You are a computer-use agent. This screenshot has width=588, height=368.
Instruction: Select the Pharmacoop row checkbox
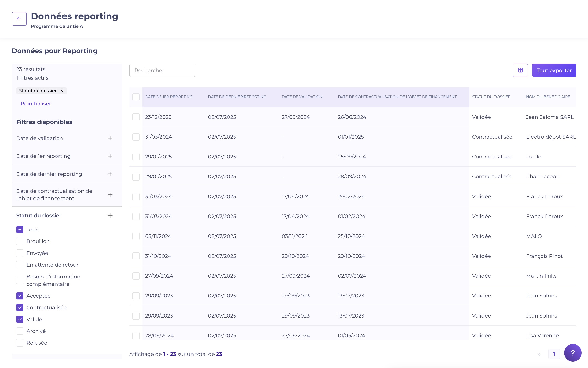[136, 177]
